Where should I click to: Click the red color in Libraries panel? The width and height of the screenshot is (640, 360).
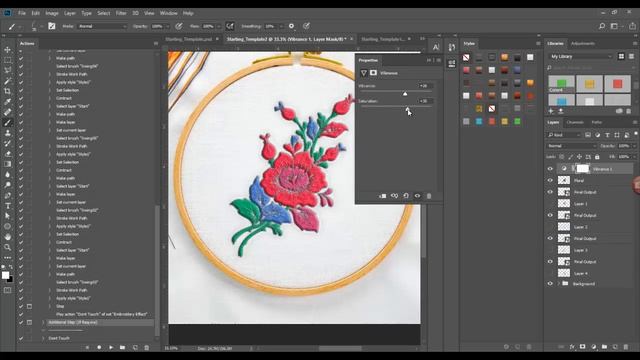617,84
